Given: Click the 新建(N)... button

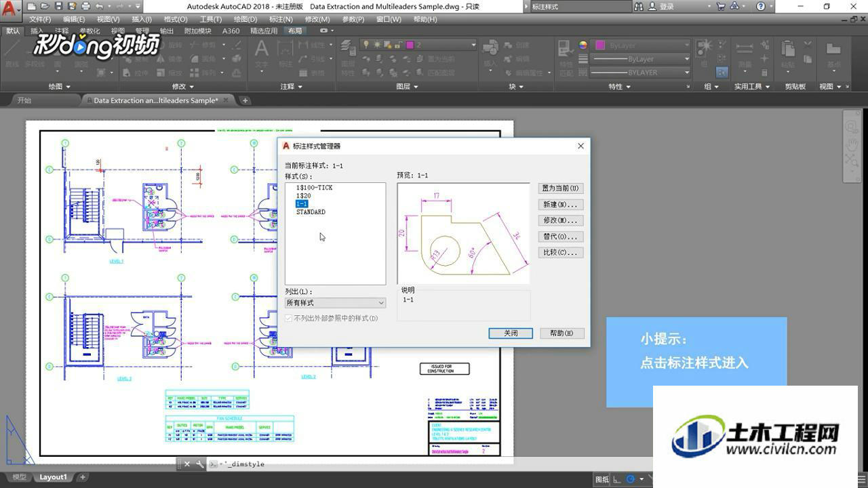Looking at the screenshot, I should click(x=560, y=205).
